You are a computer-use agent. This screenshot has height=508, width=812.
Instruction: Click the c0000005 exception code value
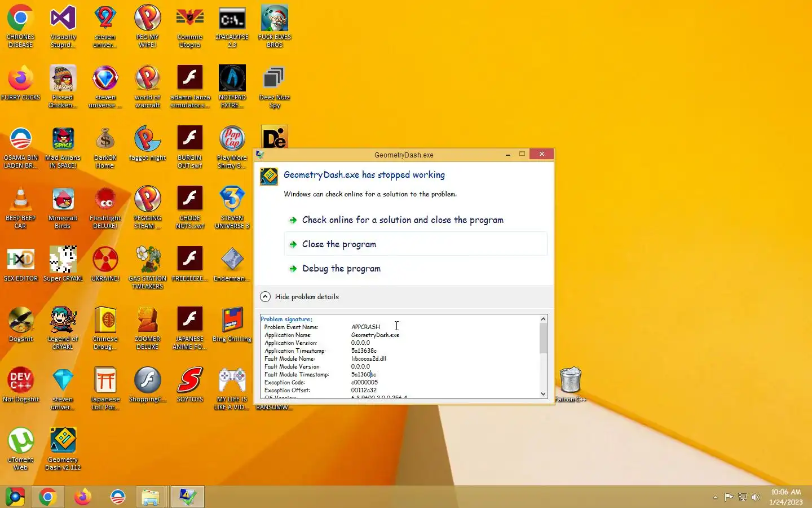[364, 382]
